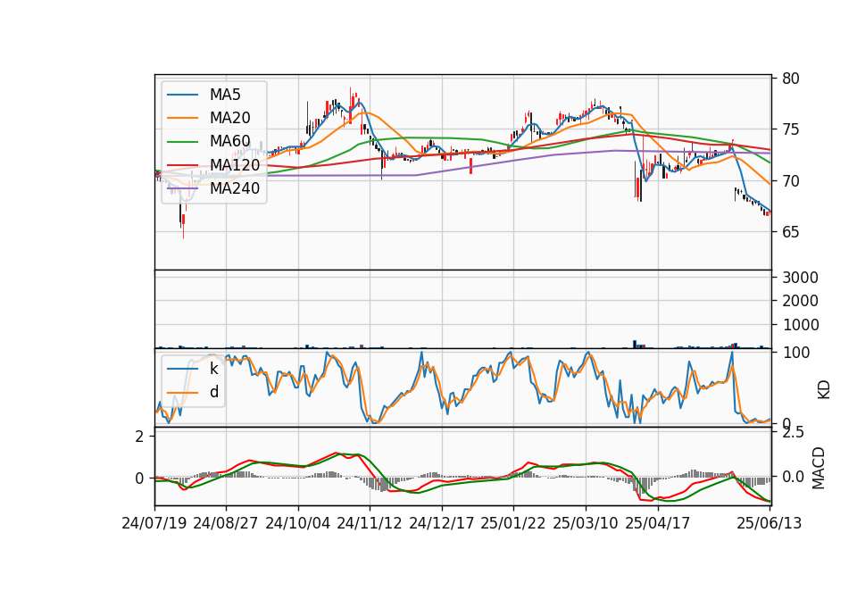857x616 pixels.
Task: Click the MACD axis title
Action: 819,468
